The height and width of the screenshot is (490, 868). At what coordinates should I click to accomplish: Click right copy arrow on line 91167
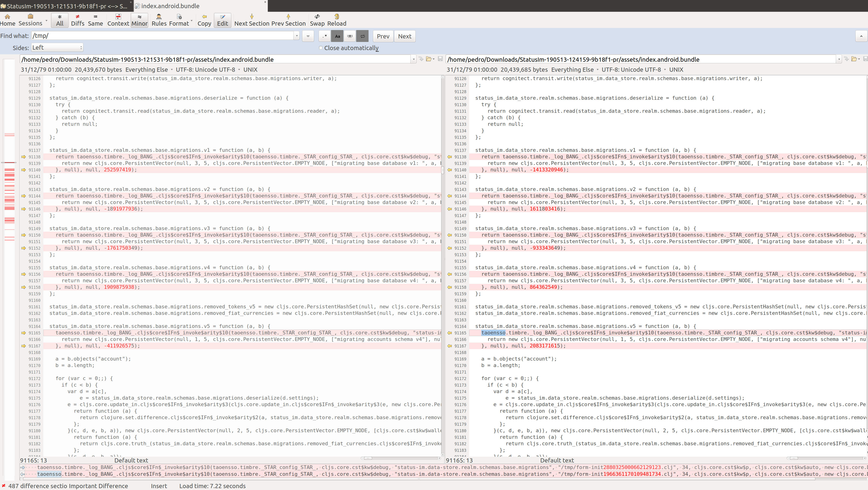(x=450, y=346)
